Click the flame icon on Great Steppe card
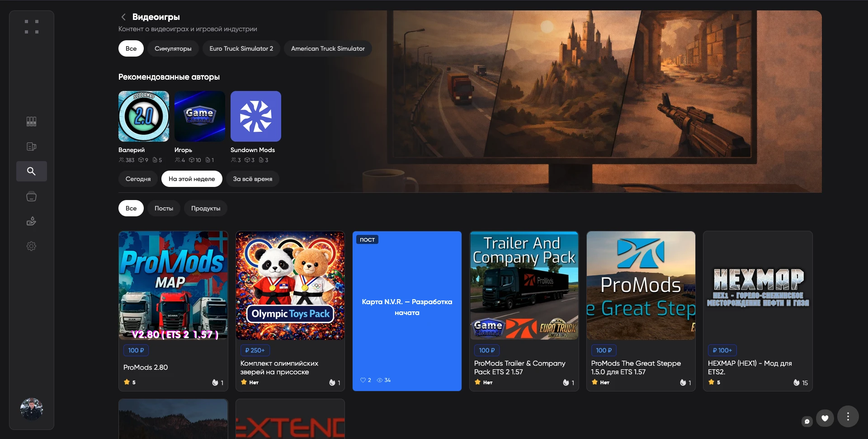This screenshot has height=439, width=868. pyautogui.click(x=683, y=382)
